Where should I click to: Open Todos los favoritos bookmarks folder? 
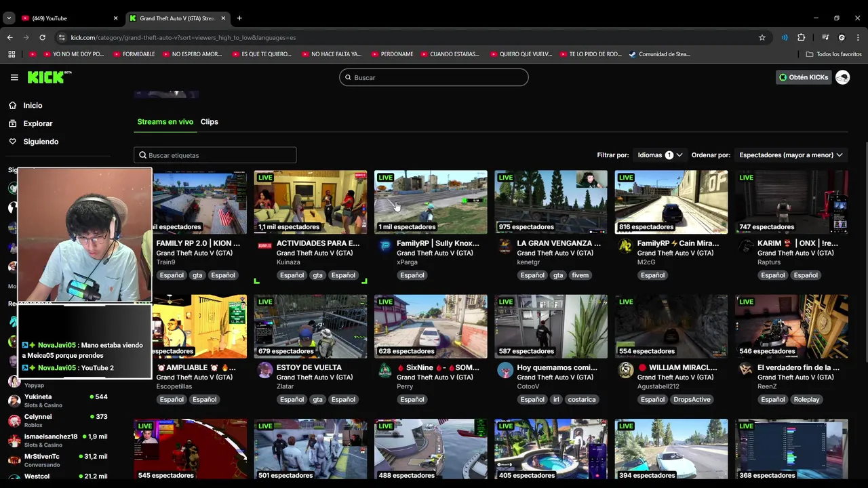[833, 54]
